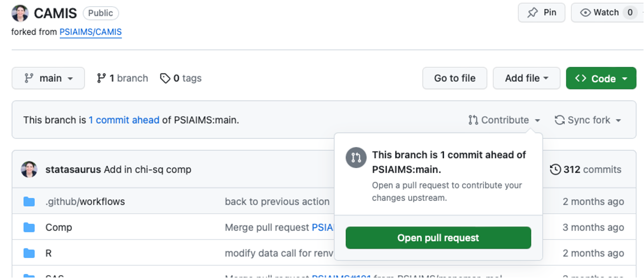Viewport: 644px width, 278px height.
Task: Click the statasaurus commit author avatar
Action: click(x=29, y=170)
